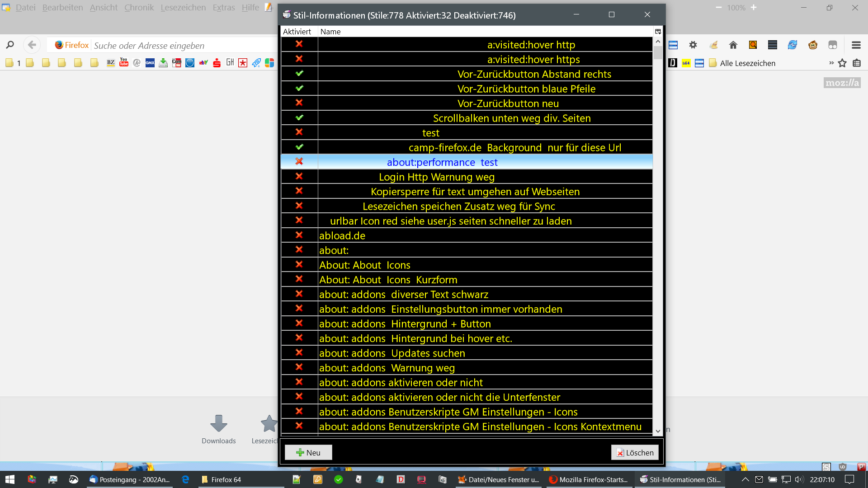Image resolution: width=868 pixels, height=488 pixels.
Task: Open the Extras menu
Action: click(x=224, y=8)
